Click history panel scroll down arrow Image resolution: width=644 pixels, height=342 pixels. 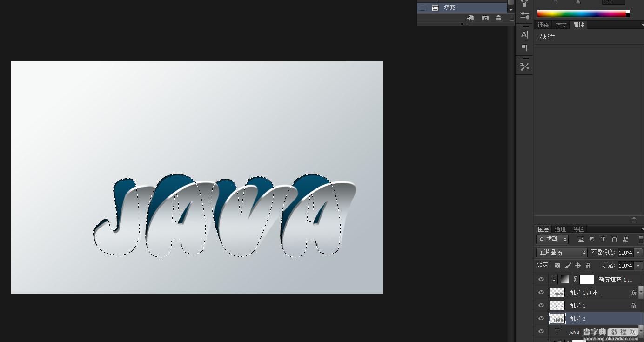[510, 10]
